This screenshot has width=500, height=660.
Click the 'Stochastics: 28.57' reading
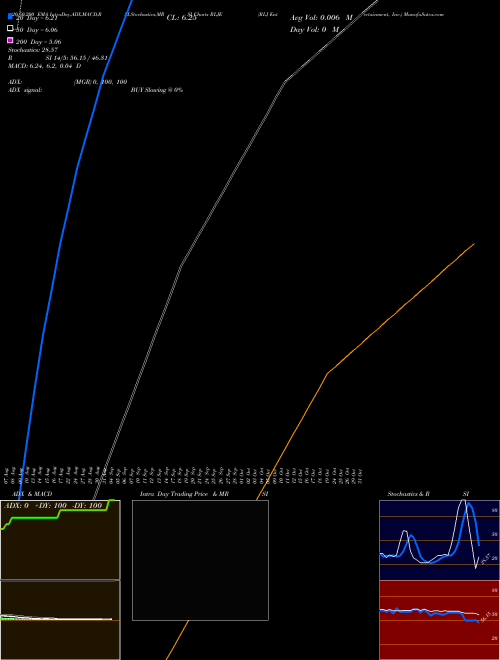33,50
